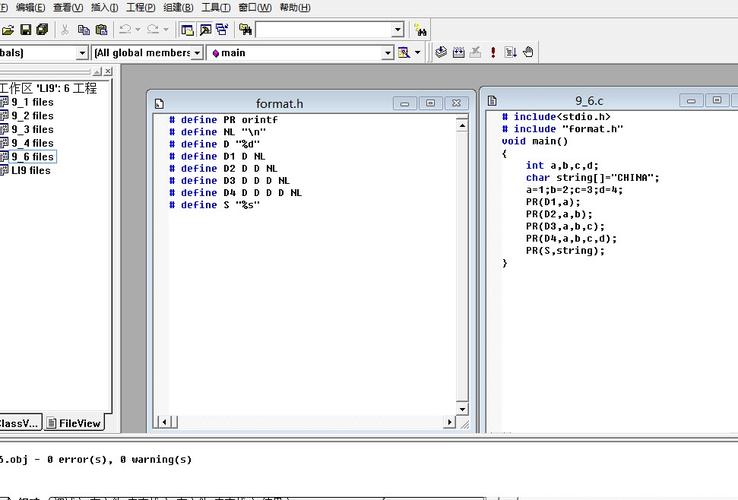Screen dimensions: 738x500
Task: Click the Cut scissors icon
Action: pos(66,30)
